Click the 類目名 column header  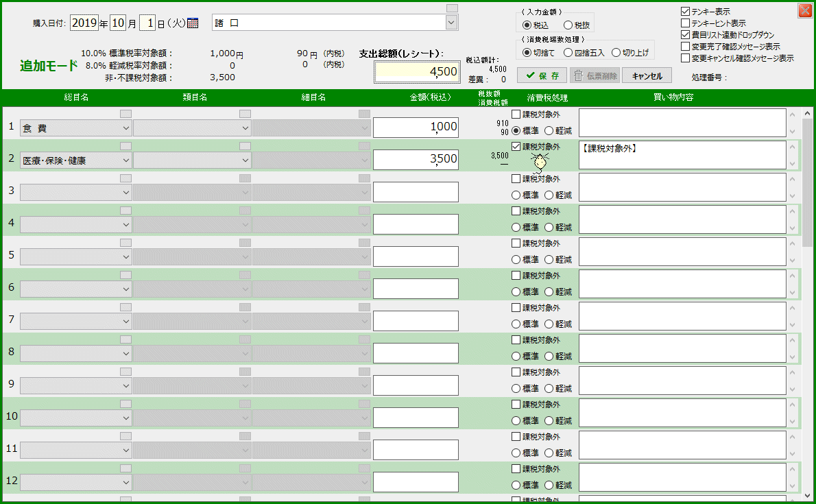pos(195,97)
